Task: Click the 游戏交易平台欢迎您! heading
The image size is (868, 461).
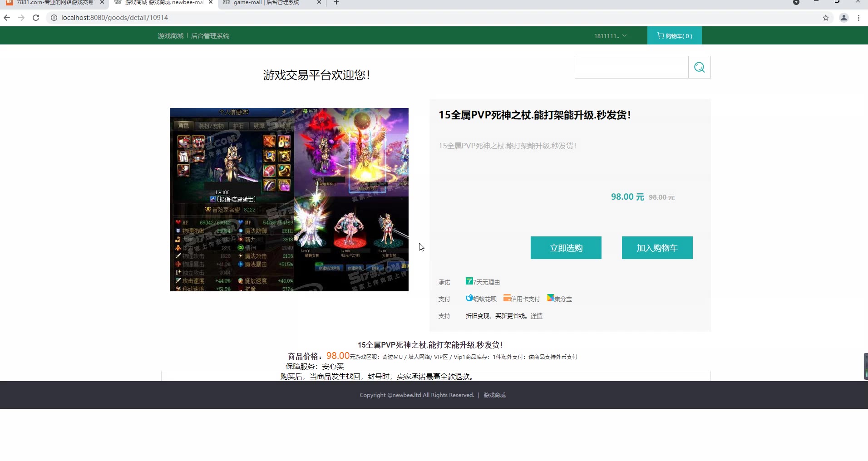Action: (316, 75)
